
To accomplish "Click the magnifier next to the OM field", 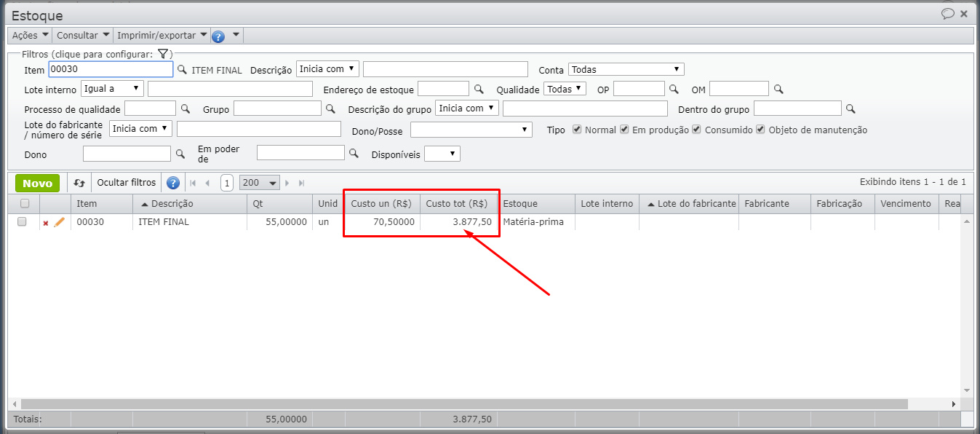I will tap(778, 90).
